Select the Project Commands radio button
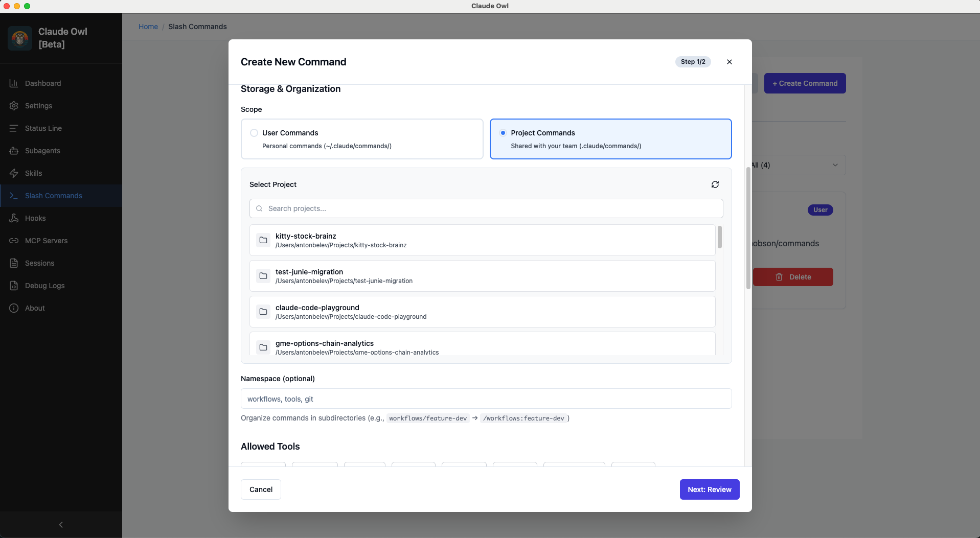980x538 pixels. point(503,133)
